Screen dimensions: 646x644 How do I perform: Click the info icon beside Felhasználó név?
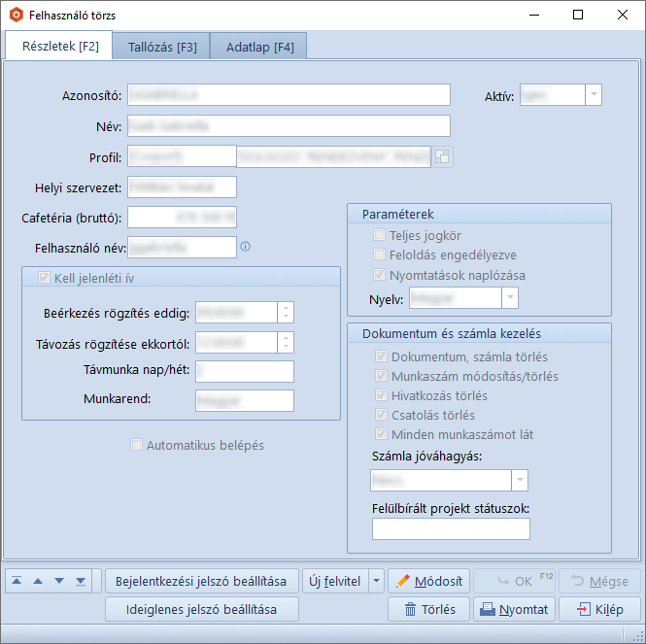(x=246, y=247)
